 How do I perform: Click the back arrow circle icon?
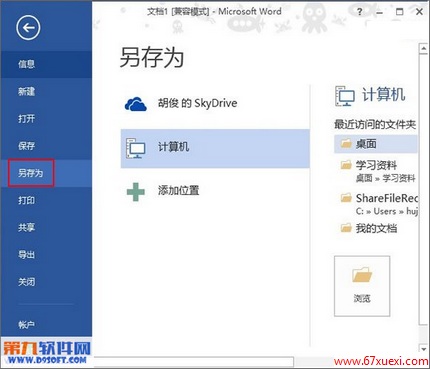[x=28, y=28]
